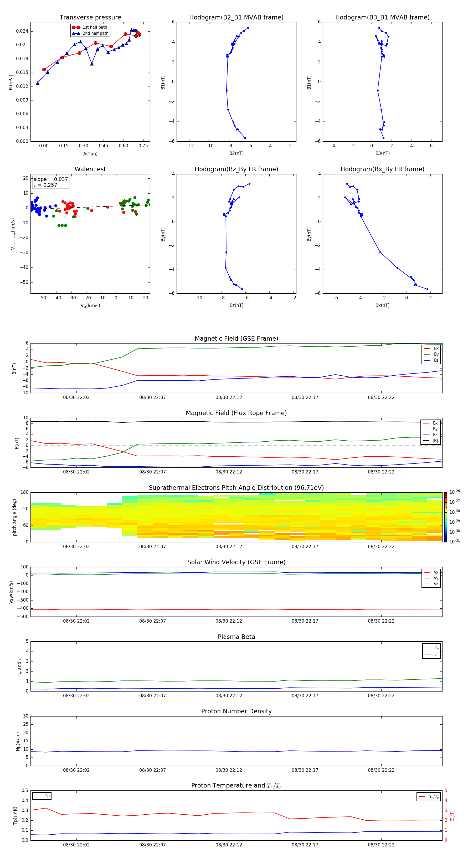Click the pitch angle colorbar

click(x=445, y=518)
